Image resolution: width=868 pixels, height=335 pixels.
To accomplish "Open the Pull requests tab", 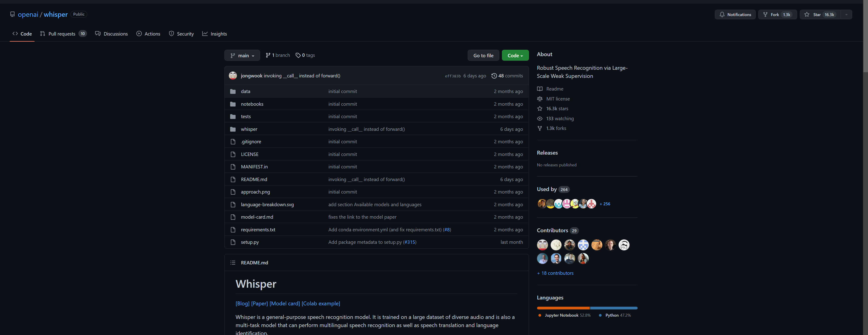I will [x=63, y=34].
